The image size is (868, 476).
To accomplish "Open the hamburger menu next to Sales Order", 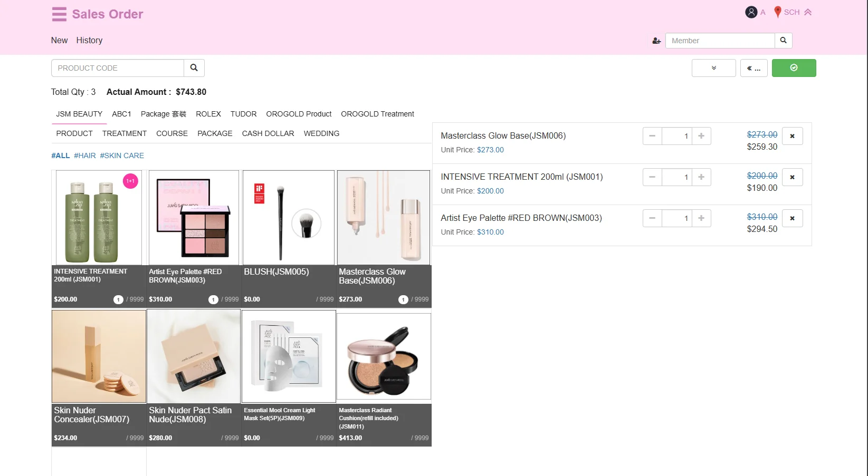I will click(x=59, y=14).
